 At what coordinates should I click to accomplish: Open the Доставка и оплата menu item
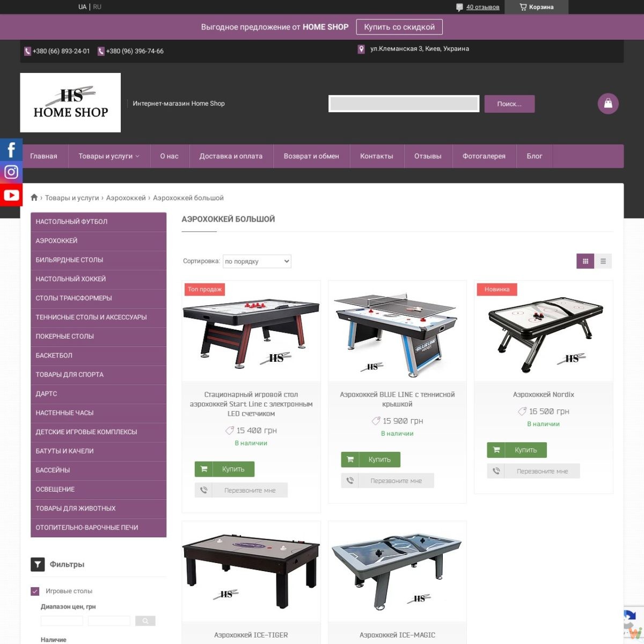(231, 156)
